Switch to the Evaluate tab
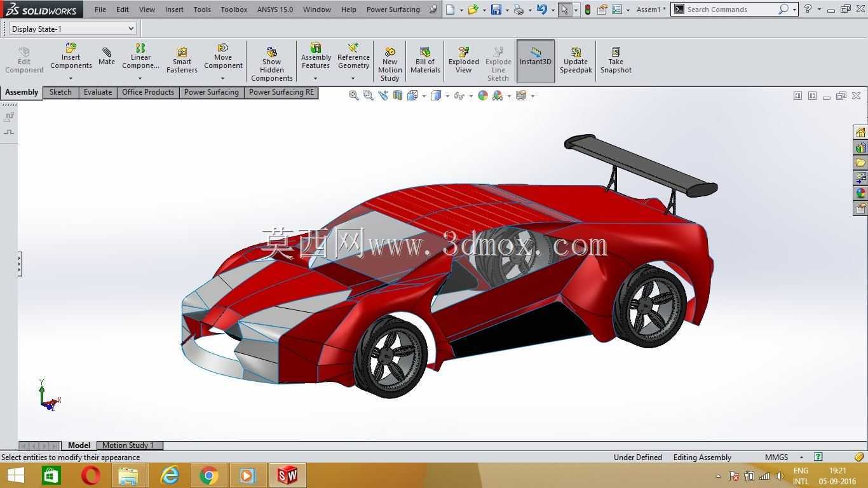The height and width of the screenshot is (488, 868). point(98,92)
